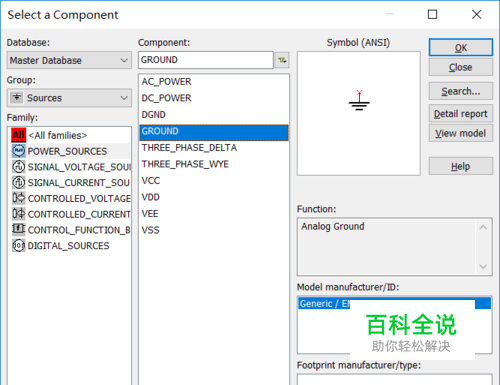
Task: Open the Master Database dropdown
Action: pyautogui.click(x=69, y=60)
